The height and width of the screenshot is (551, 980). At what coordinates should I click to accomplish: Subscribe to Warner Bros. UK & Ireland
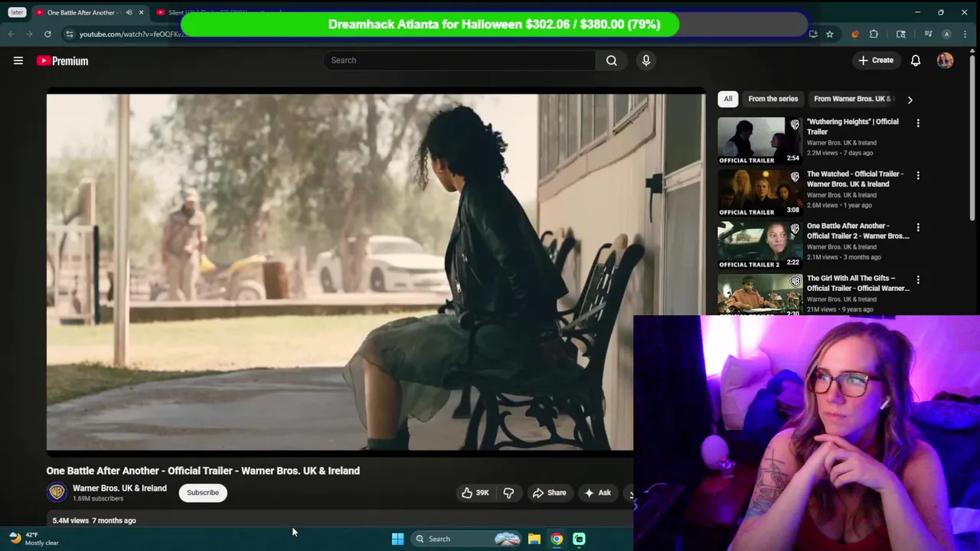pyautogui.click(x=203, y=493)
